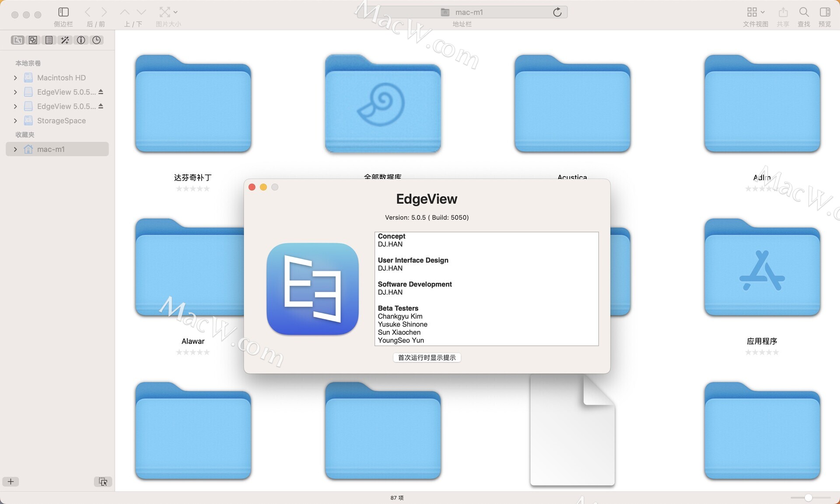
Task: Select the 应用程序 applications folder
Action: [x=762, y=267]
